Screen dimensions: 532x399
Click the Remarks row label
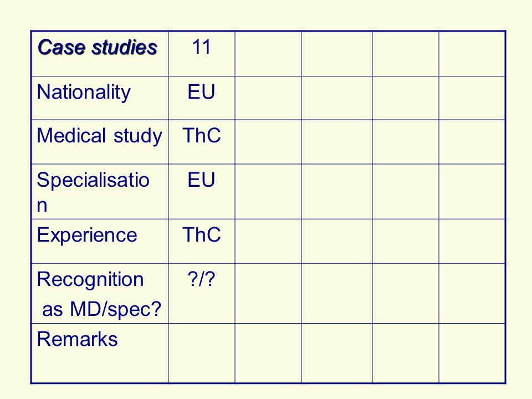[x=100, y=353]
